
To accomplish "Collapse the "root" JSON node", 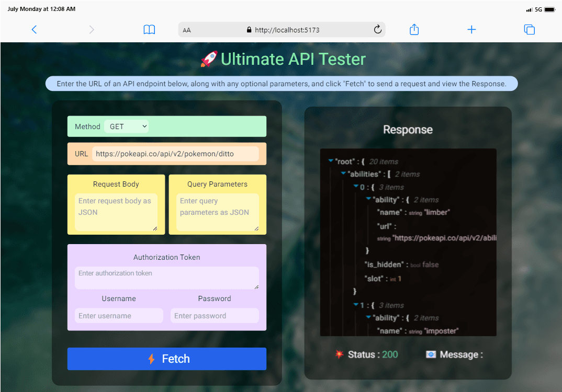I will point(331,162).
